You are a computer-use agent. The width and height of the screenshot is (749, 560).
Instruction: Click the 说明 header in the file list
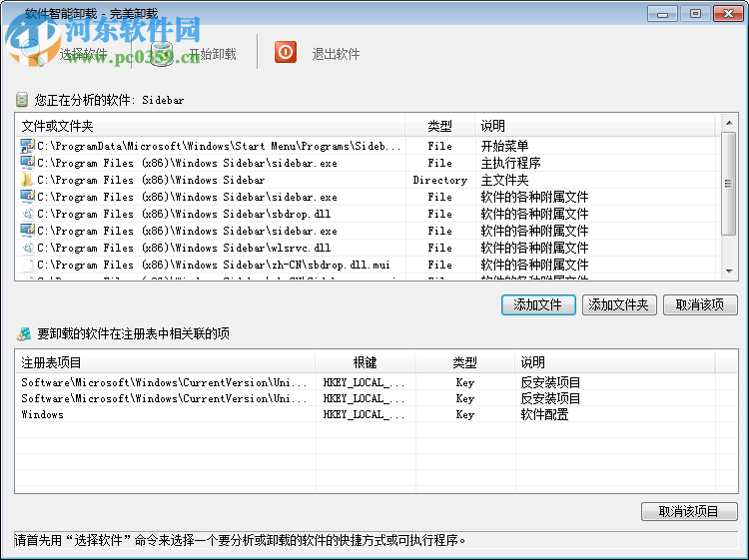tap(596, 126)
